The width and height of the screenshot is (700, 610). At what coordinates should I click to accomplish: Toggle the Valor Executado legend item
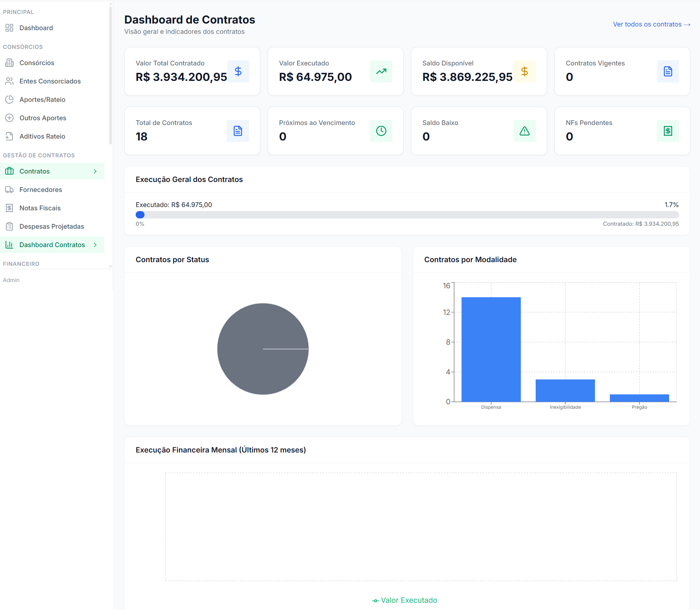point(404,600)
